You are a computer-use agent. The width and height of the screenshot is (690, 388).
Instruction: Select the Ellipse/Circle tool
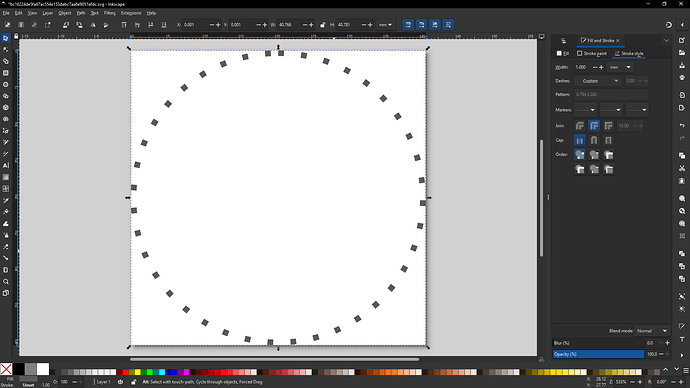pos(6,84)
